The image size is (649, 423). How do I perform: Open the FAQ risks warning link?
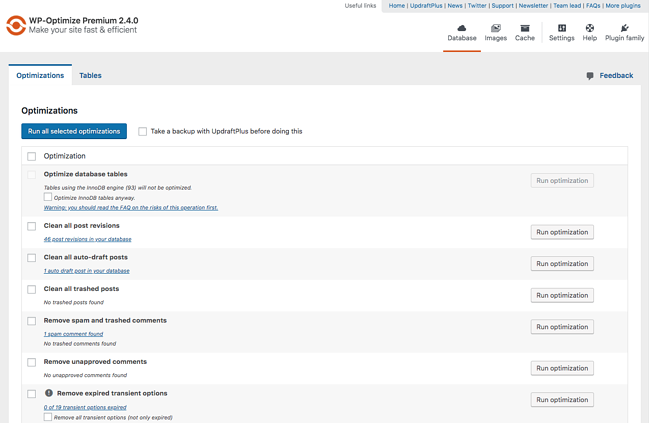pos(131,207)
